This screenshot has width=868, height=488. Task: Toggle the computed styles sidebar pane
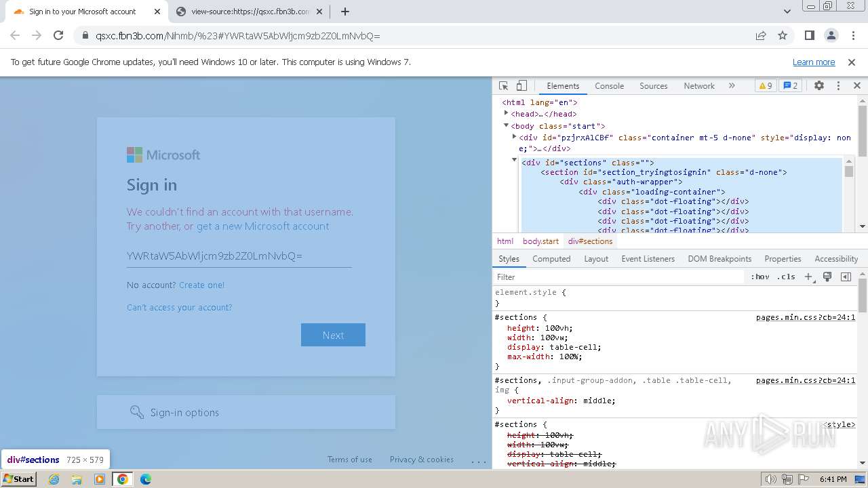pos(846,277)
